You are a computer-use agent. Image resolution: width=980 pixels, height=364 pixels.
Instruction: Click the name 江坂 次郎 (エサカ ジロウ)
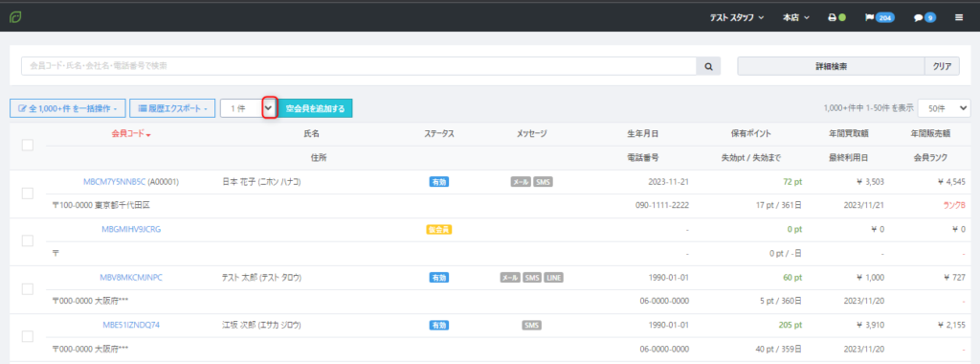[261, 326]
